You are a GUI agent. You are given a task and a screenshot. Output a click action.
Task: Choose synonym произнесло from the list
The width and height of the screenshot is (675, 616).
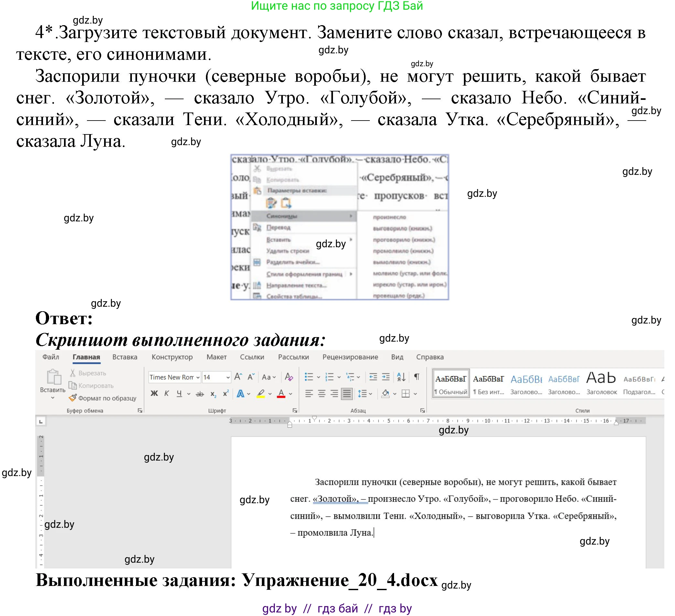(390, 217)
